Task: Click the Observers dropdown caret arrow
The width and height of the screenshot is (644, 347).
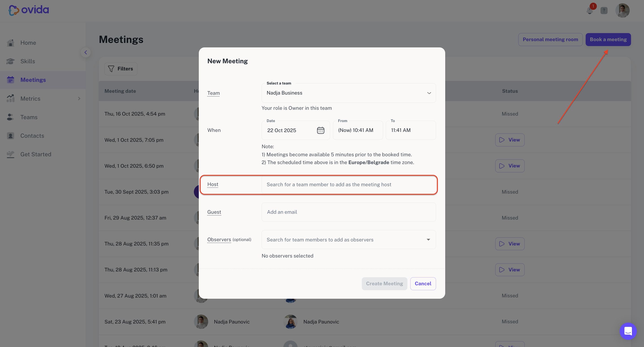Action: point(428,239)
